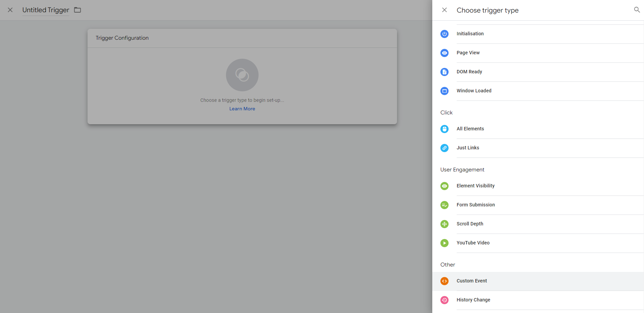The image size is (644, 313).
Task: Choose the Page View eye icon
Action: 444,53
